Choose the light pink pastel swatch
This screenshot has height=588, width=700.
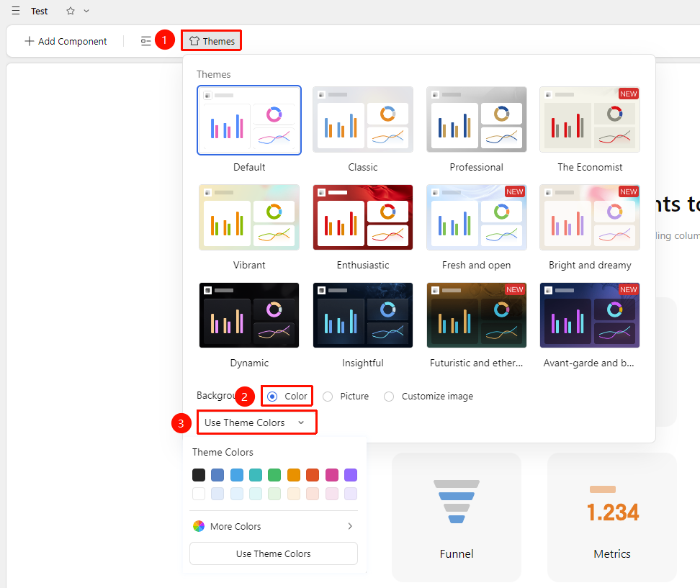point(332,494)
